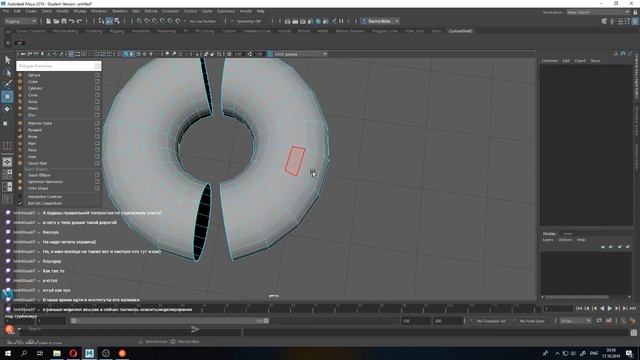Screen dimensions: 640x360
Task: Switch to four-view pane layout icon
Action: [7, 174]
